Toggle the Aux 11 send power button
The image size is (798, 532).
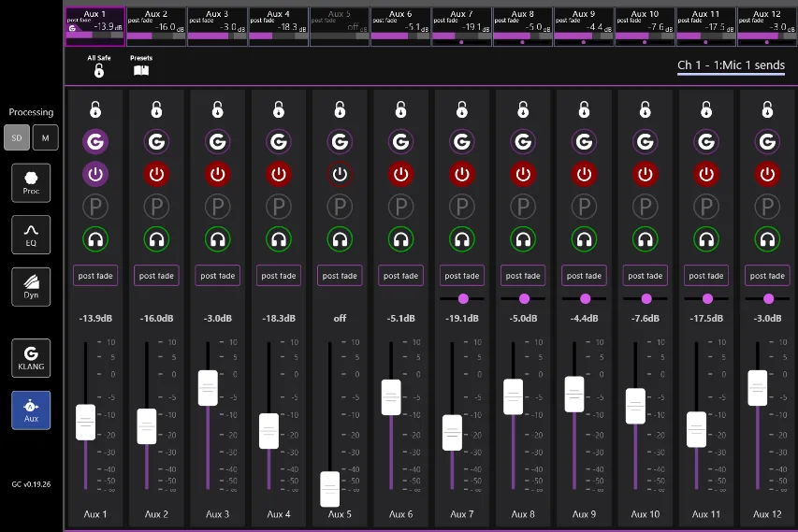tap(706, 175)
